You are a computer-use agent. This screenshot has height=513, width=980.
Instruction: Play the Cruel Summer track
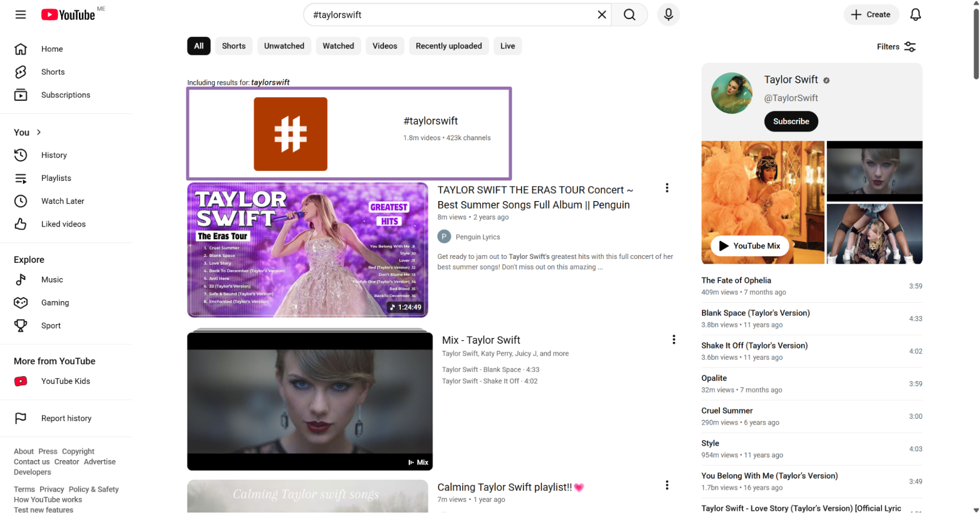coord(811,417)
